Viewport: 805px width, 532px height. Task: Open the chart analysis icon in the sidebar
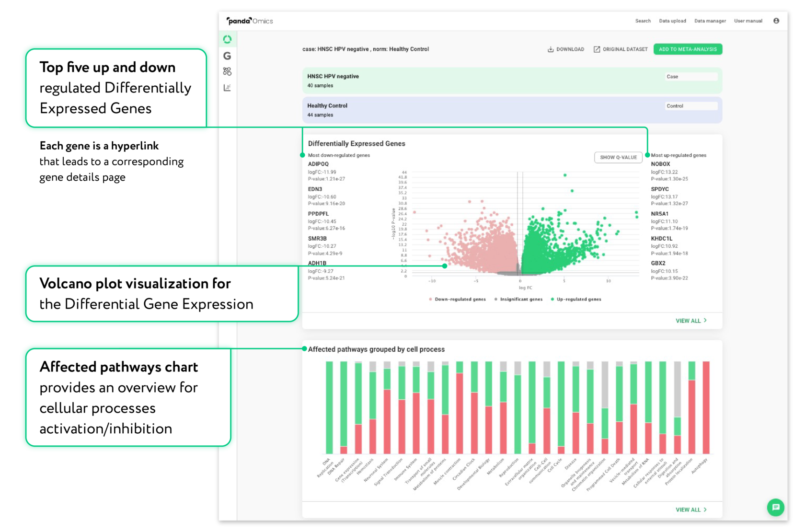pos(228,87)
